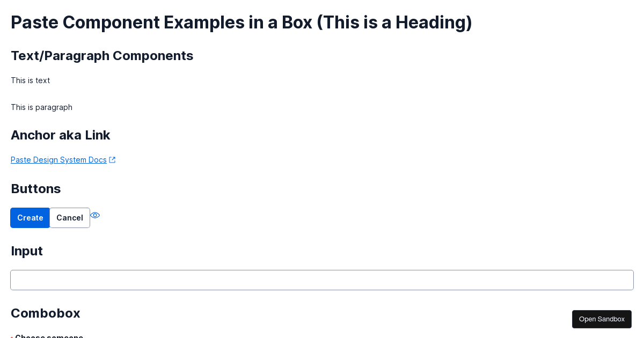This screenshot has width=644, height=338.
Task: Click the word Docs in the anchor link
Action: click(98, 160)
